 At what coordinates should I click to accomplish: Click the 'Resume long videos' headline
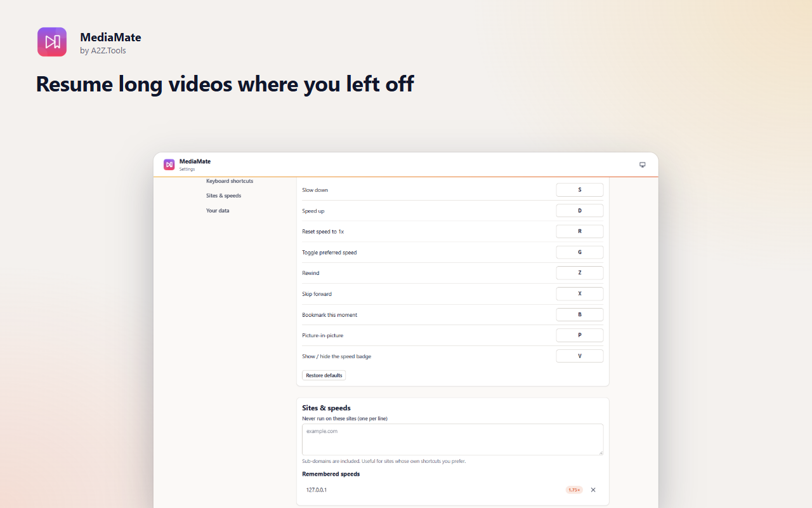coord(225,84)
